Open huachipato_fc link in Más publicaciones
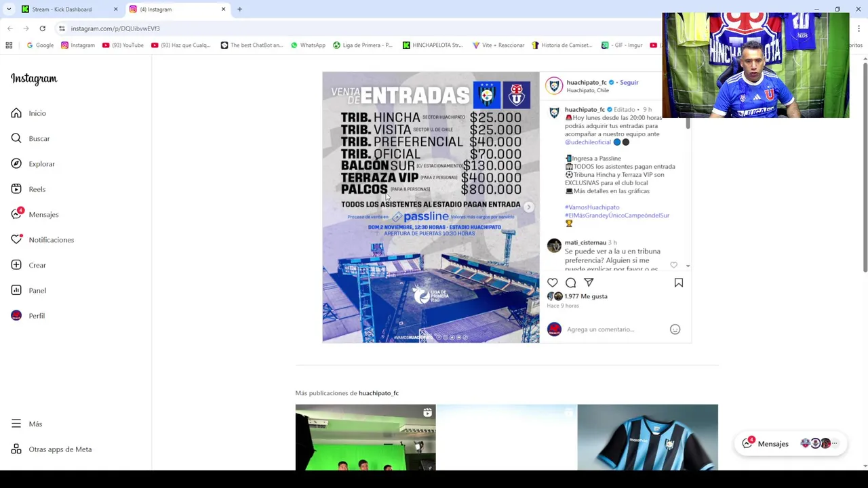The image size is (868, 488). (378, 393)
